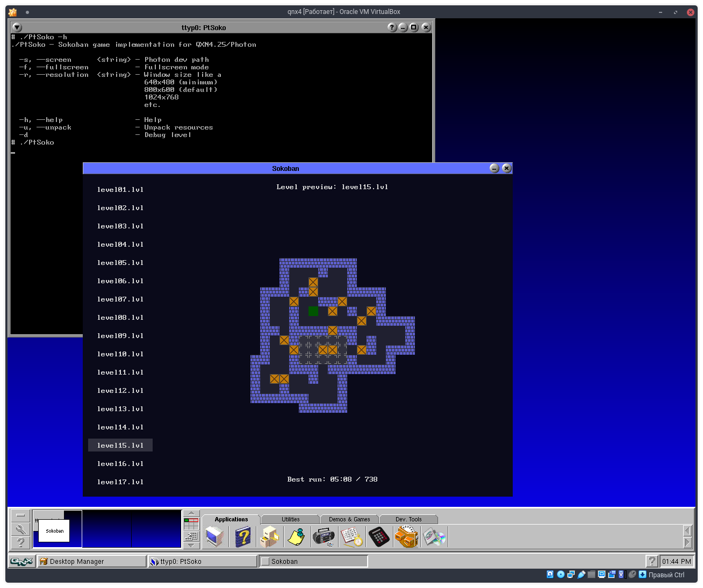Image resolution: width=703 pixels, height=588 pixels.
Task: Select level13.lvl in the level list
Action: tap(120, 409)
